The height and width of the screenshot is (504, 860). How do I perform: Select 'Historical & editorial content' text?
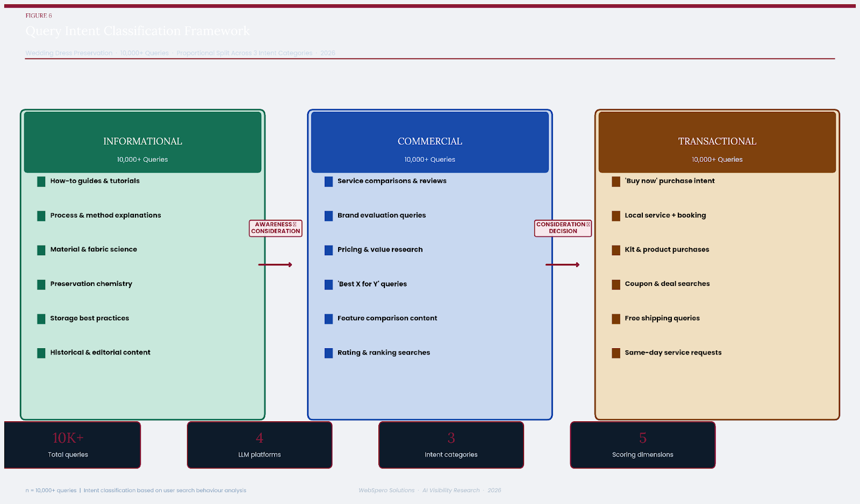click(x=101, y=352)
